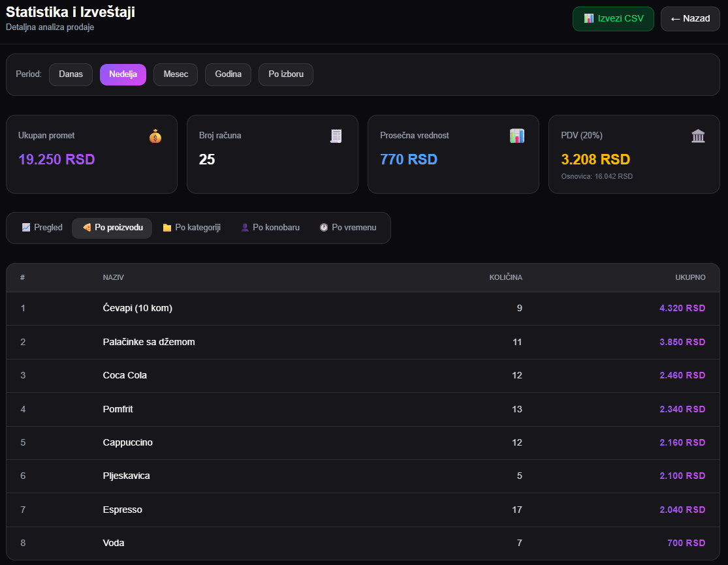Viewport: 728px width, 565px height.
Task: Click the 2.340 RSD total value
Action: 682,409
